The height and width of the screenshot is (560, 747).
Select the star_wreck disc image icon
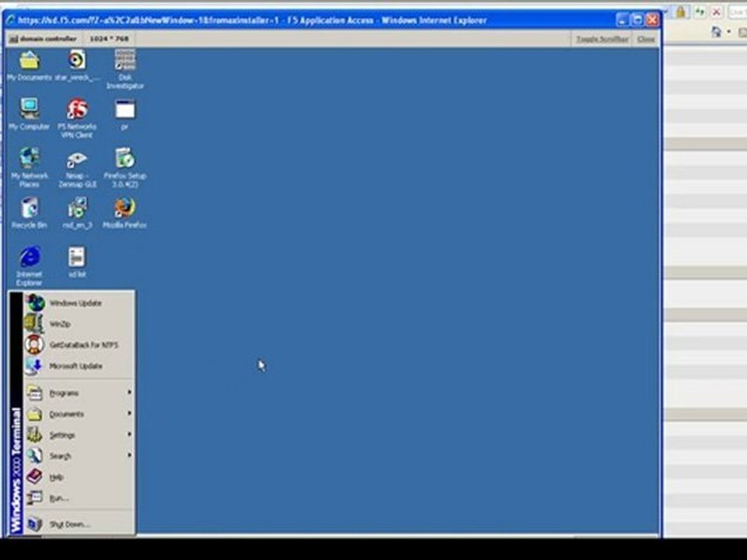(77, 65)
